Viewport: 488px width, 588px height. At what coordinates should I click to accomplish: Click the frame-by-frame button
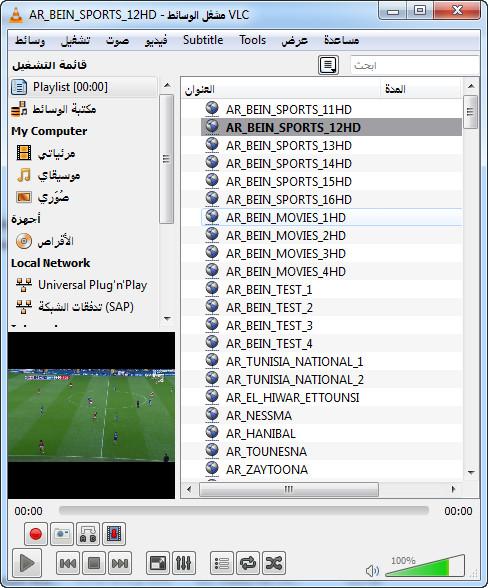(x=114, y=534)
